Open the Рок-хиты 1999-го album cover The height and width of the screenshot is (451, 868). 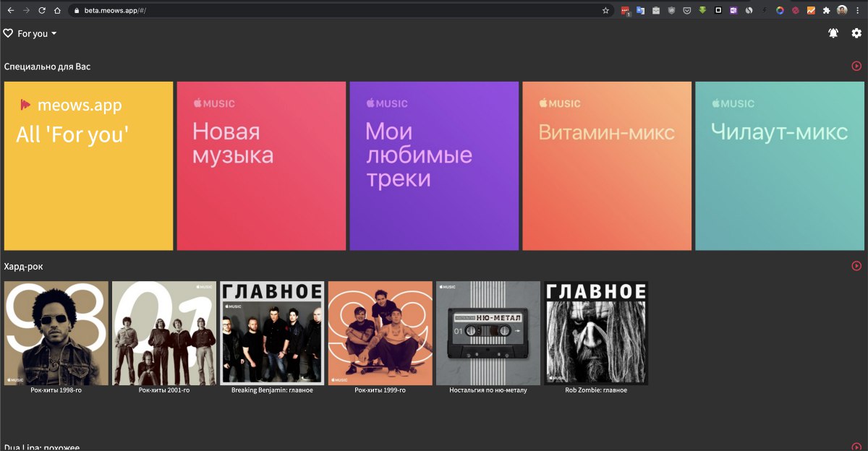[380, 333]
